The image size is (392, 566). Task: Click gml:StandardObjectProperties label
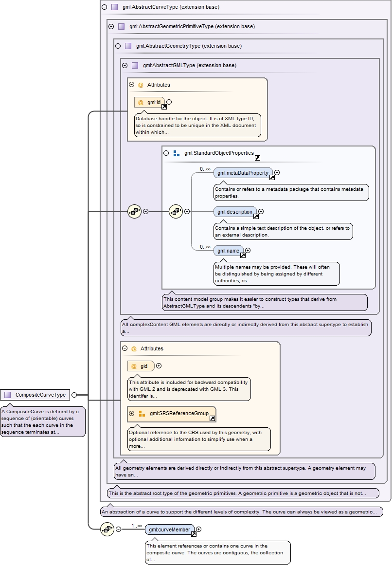pos(219,153)
